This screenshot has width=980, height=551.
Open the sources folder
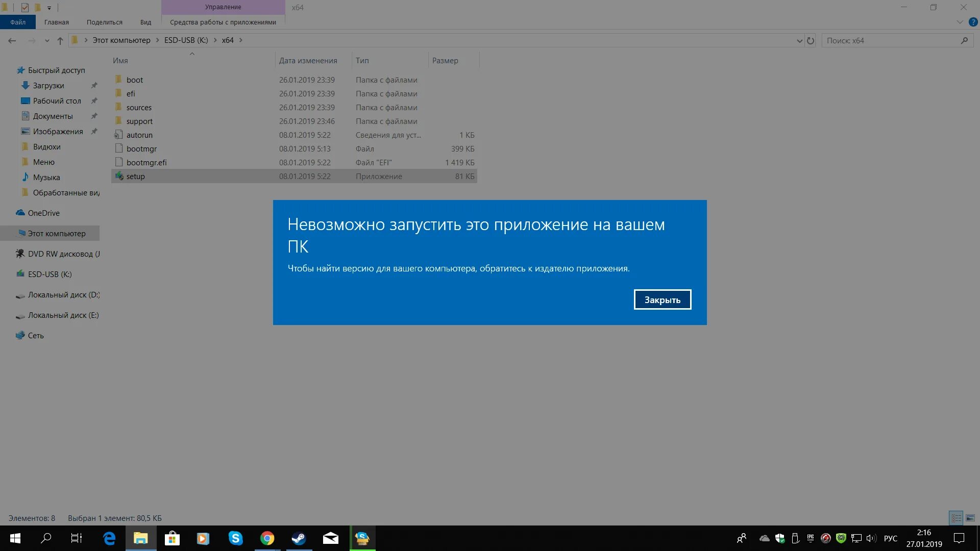point(139,107)
